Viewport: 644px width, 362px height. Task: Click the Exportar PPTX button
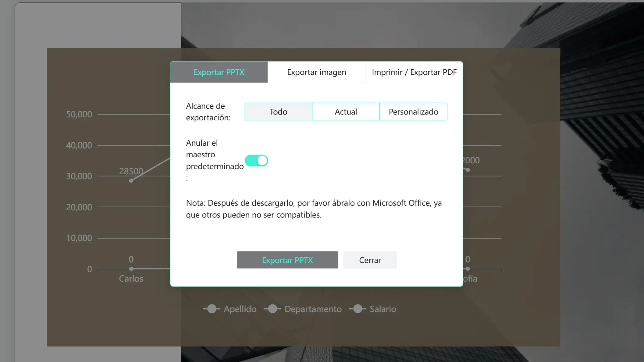(287, 260)
